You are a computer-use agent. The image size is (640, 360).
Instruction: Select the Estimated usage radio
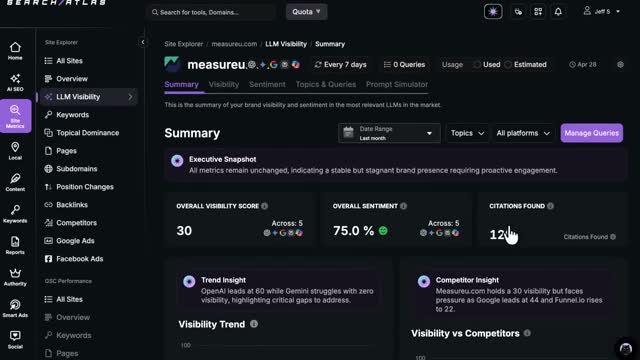508,64
